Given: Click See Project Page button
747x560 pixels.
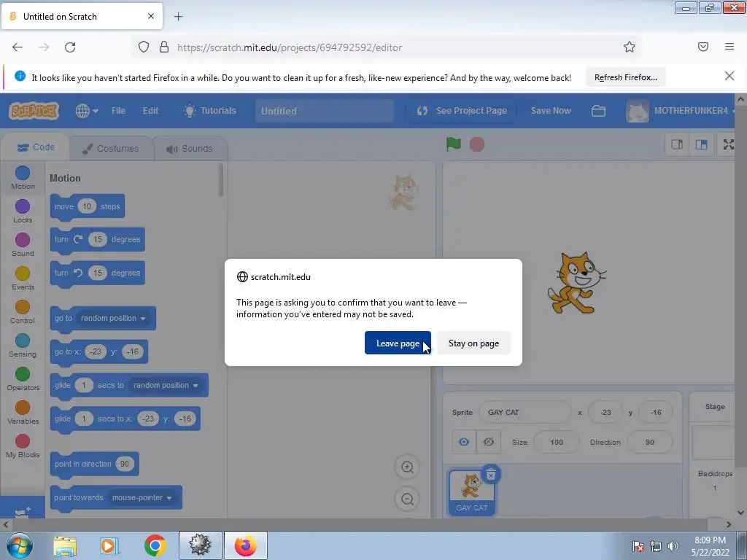Looking at the screenshot, I should pos(462,111).
